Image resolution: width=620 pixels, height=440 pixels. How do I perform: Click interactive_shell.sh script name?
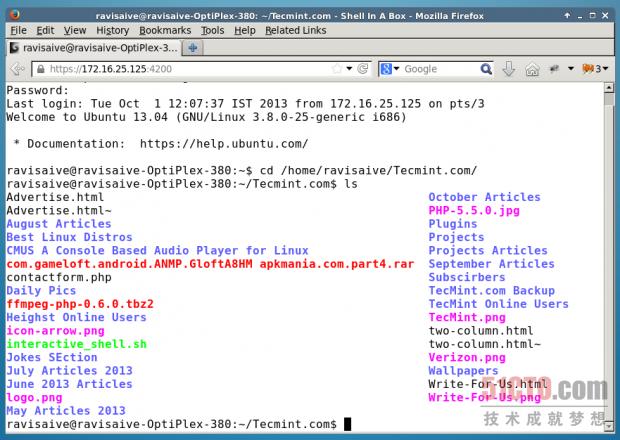point(76,344)
